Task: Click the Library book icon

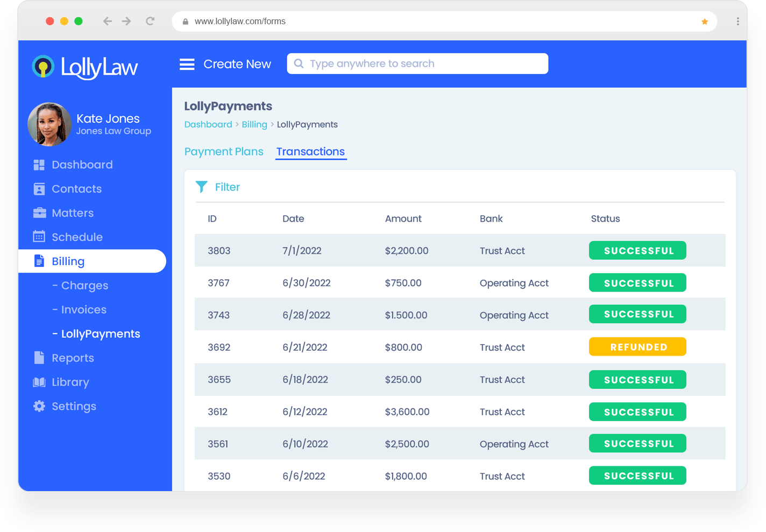Action: click(x=39, y=382)
